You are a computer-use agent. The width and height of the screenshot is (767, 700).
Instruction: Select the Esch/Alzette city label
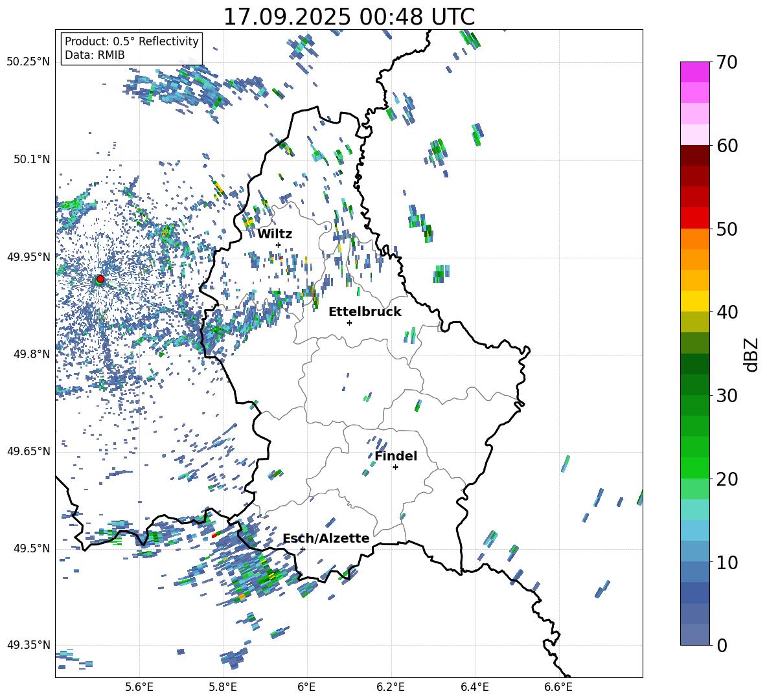tap(326, 538)
